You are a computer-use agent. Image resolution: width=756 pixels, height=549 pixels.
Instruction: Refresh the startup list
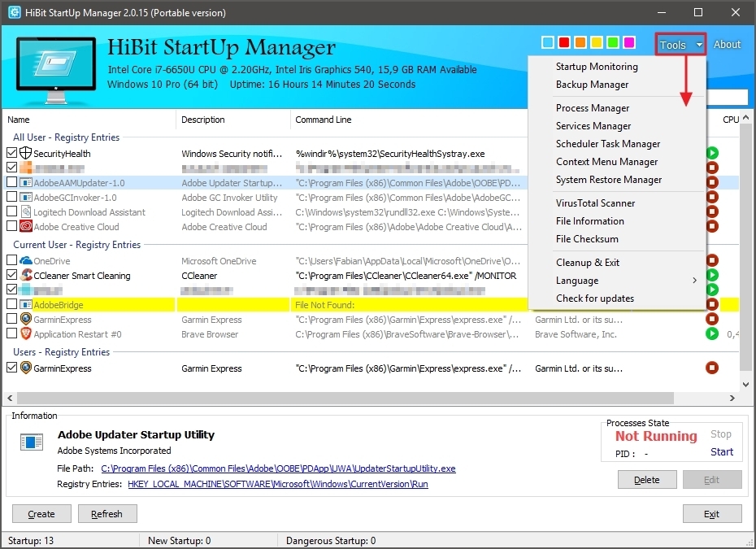(x=107, y=514)
